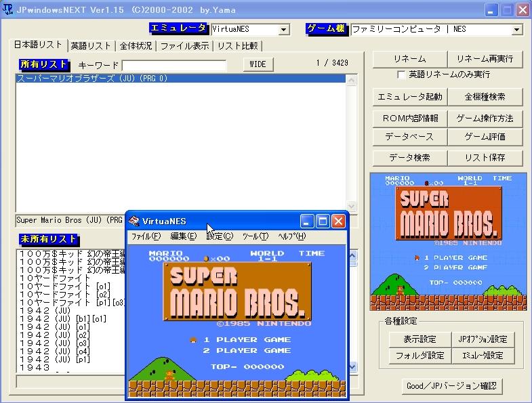Click the リネーム button

[410, 59]
